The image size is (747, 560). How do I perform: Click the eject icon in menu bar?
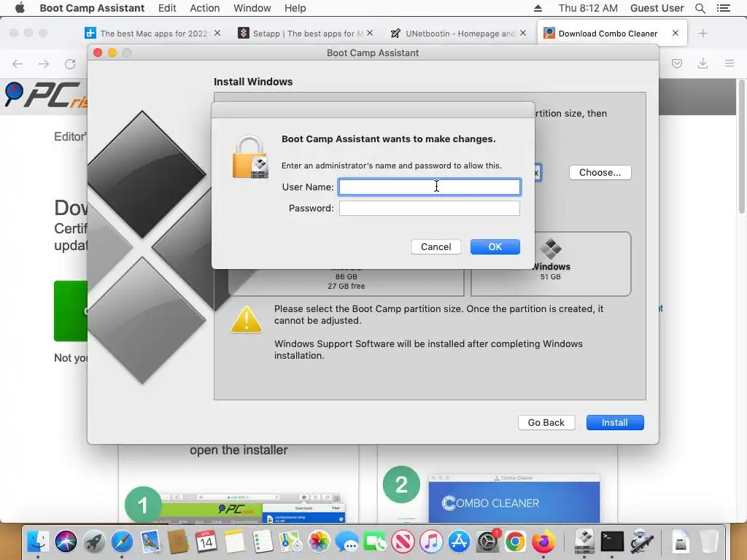[538, 8]
